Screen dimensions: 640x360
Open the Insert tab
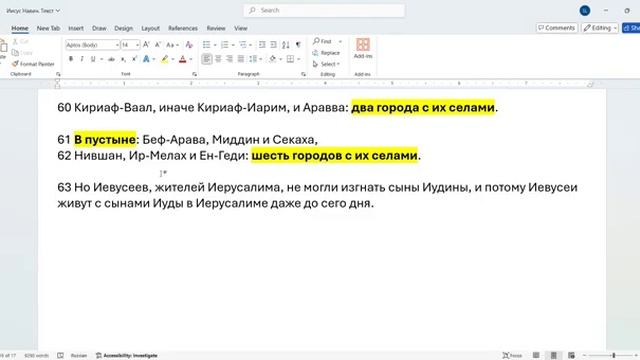(x=76, y=28)
